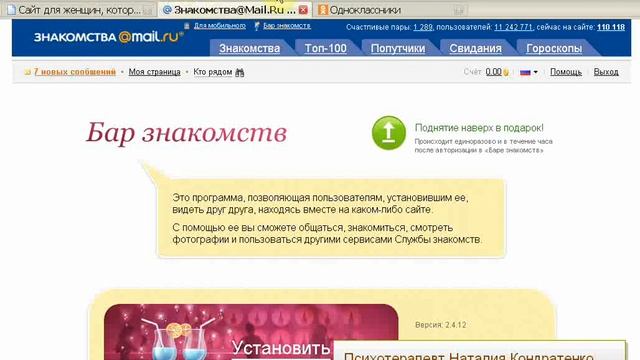Viewport: 640px width, 360px height.
Task: Click the binoculars icon next to Кто рядом
Action: [240, 73]
